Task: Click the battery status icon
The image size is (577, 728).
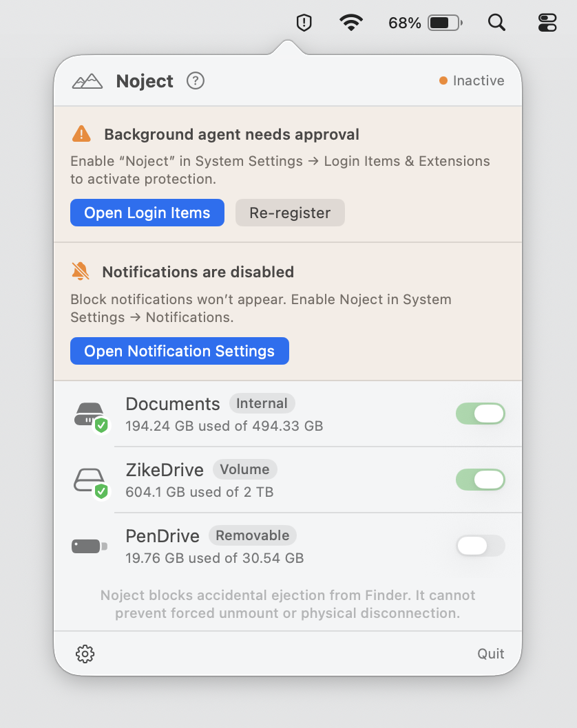Action: tap(445, 22)
